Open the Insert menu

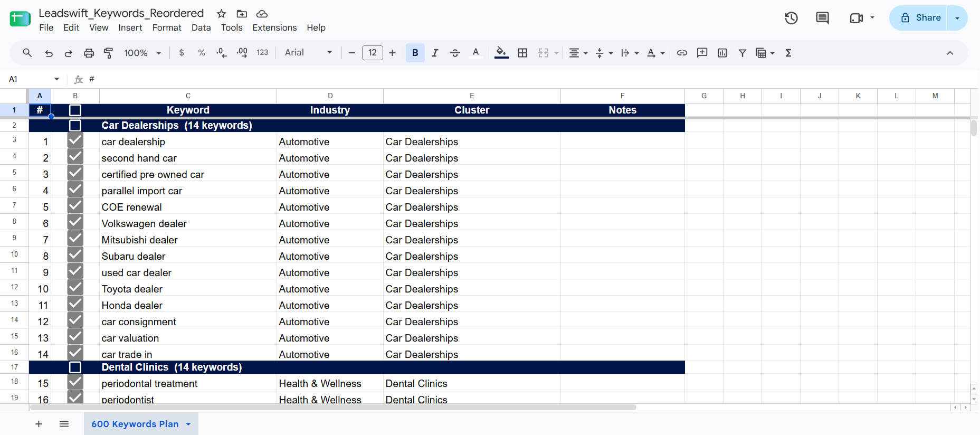(130, 27)
